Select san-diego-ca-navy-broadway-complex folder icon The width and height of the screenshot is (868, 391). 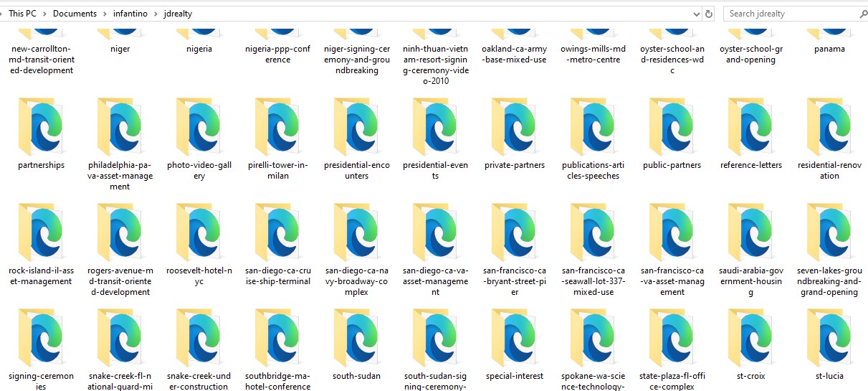tap(356, 232)
